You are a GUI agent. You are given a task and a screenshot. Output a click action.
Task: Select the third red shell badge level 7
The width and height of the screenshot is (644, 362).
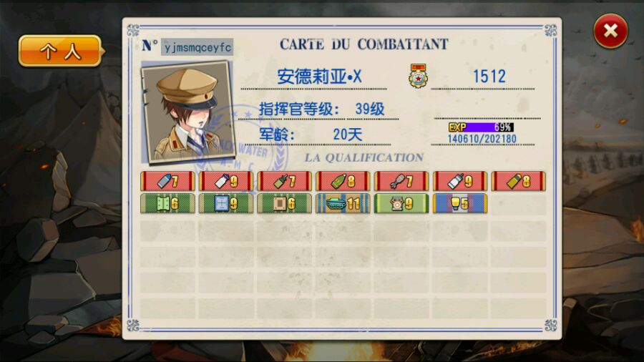(284, 181)
